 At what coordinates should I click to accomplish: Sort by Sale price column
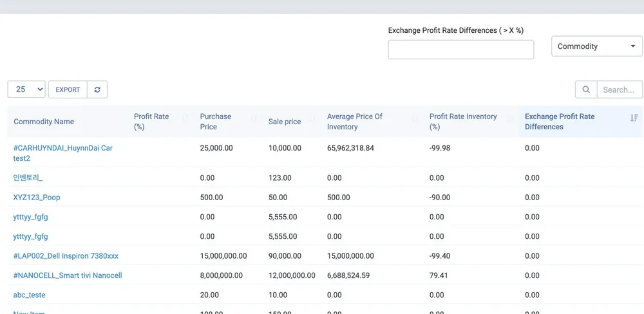point(292,122)
